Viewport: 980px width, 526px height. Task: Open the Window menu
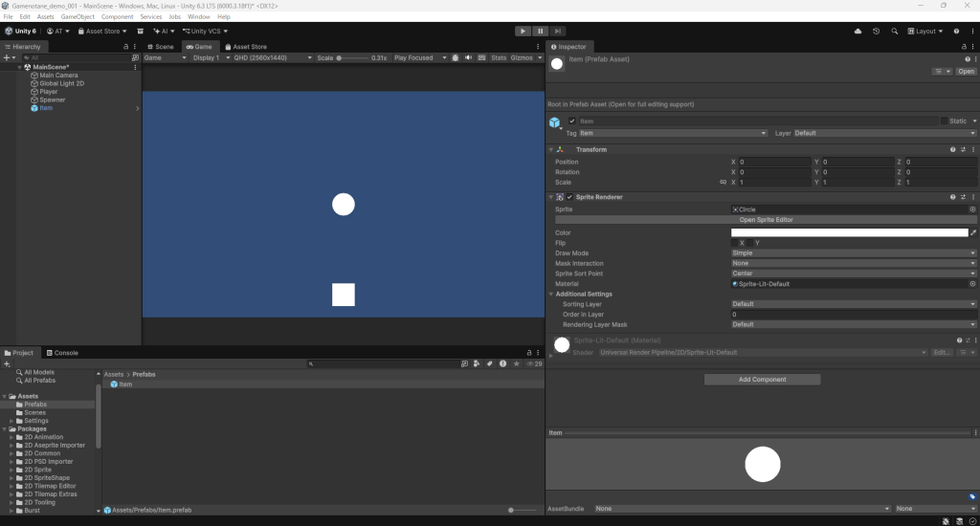(199, 17)
